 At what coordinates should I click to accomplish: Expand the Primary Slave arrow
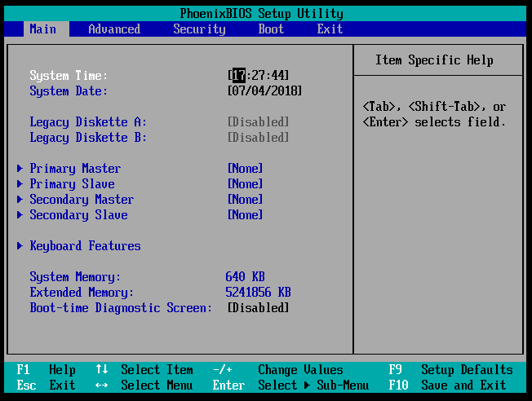click(20, 183)
